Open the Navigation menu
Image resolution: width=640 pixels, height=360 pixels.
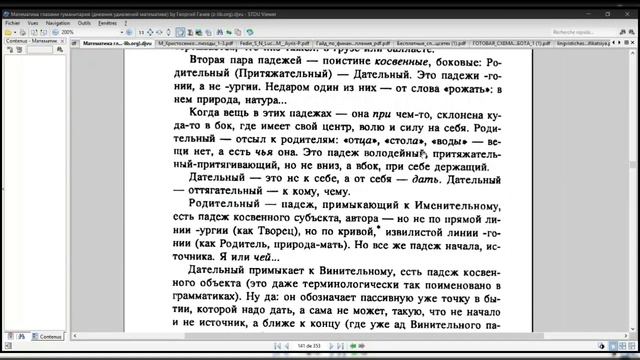click(x=58, y=23)
